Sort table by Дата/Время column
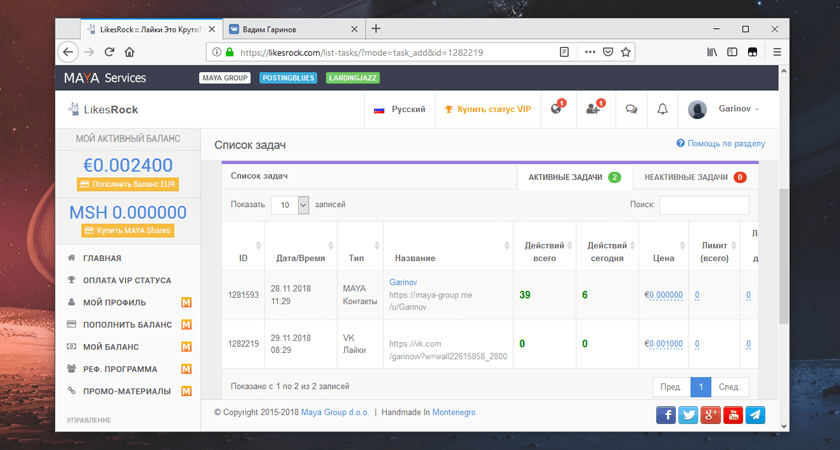Image resolution: width=840 pixels, height=450 pixels. coord(301,246)
